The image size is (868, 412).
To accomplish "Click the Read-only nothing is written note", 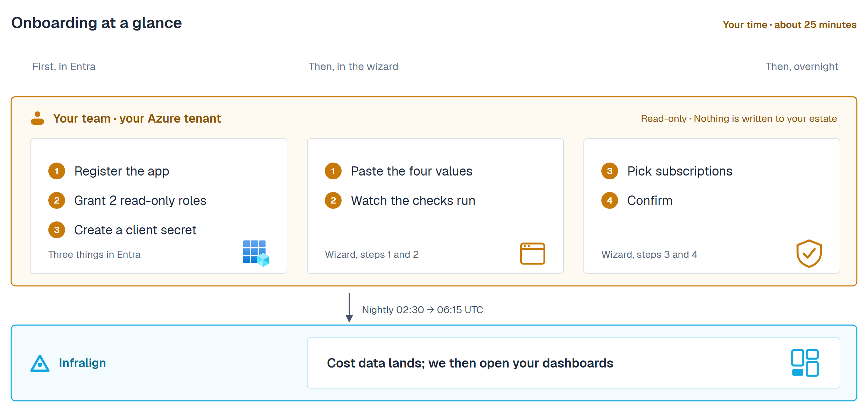I will point(739,119).
